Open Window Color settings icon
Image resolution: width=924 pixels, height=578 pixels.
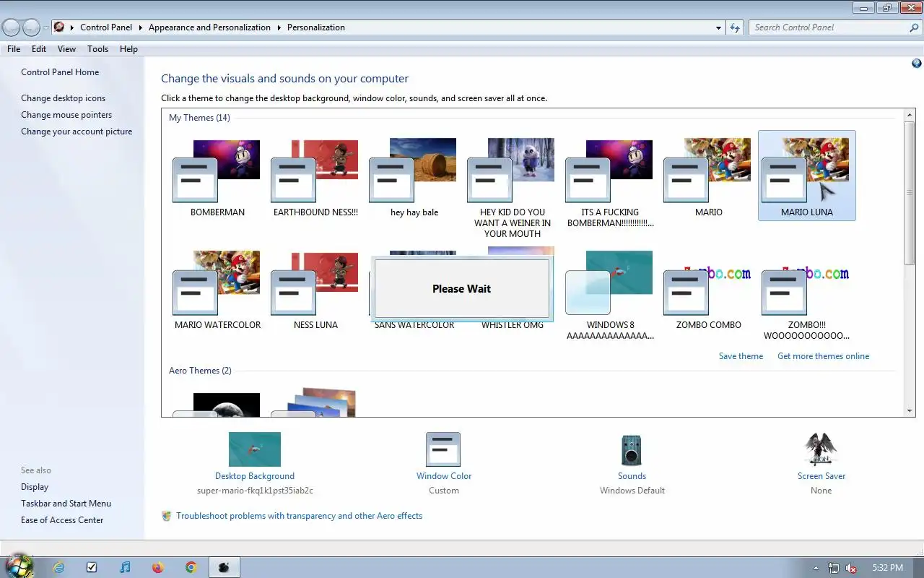tap(443, 449)
